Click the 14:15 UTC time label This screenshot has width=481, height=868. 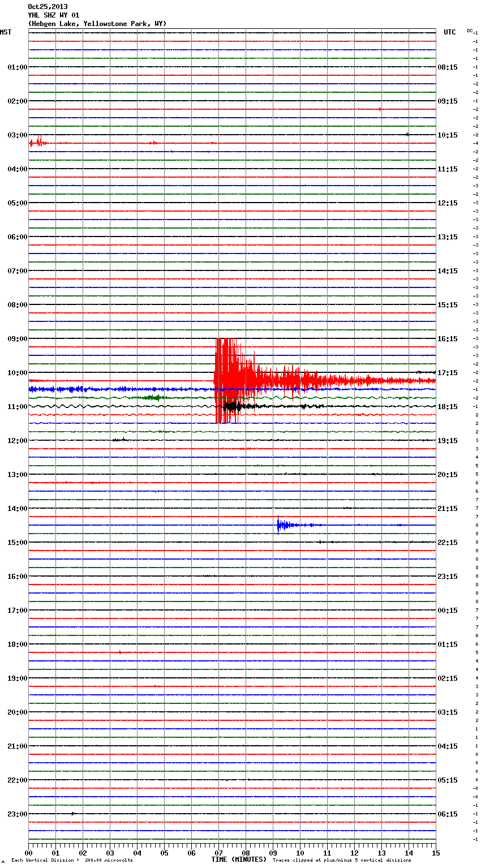448,271
